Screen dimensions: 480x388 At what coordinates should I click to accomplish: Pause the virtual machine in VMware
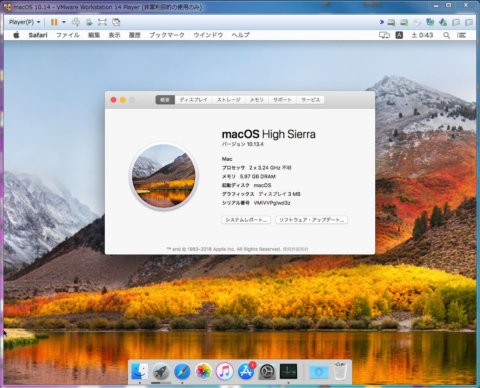[x=54, y=22]
